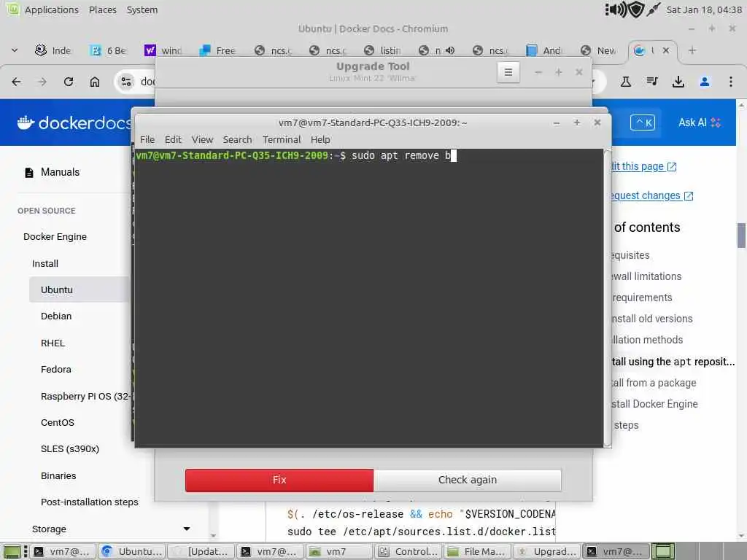Open Chrome Labs flask icon
747x560 pixels.
[x=625, y=82]
